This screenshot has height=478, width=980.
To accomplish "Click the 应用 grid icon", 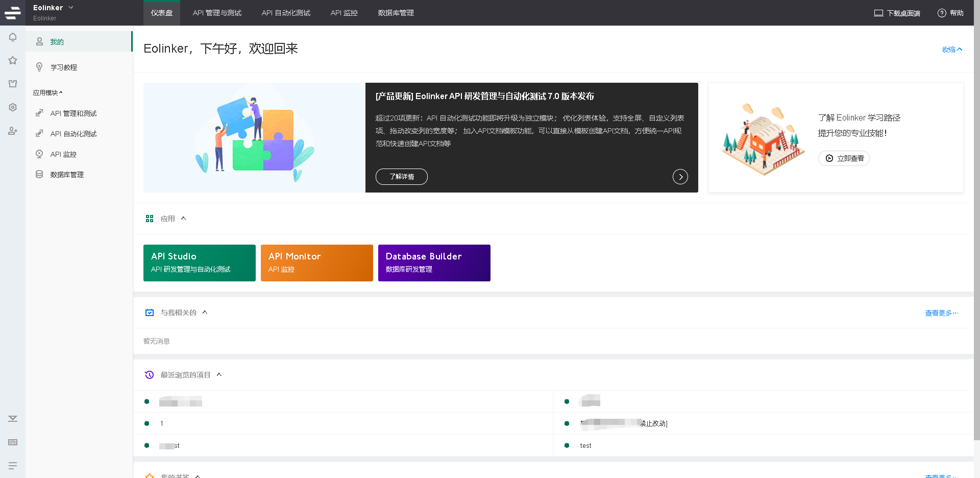I will click(x=150, y=219).
